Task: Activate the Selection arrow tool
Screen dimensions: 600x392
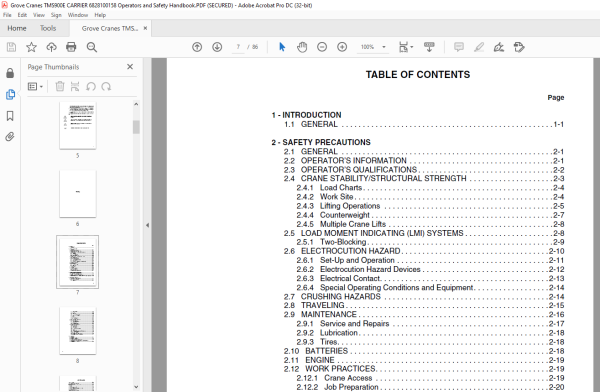Action: [x=282, y=47]
